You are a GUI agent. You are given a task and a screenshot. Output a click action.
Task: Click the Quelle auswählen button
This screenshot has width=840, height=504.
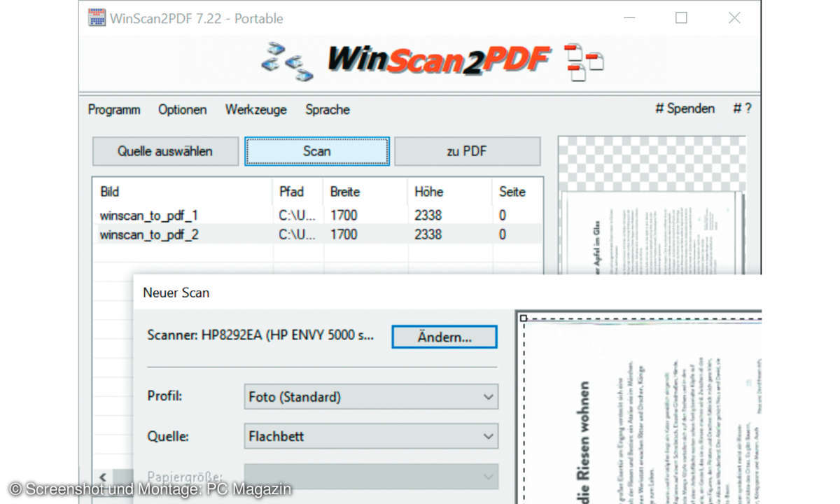coord(165,151)
